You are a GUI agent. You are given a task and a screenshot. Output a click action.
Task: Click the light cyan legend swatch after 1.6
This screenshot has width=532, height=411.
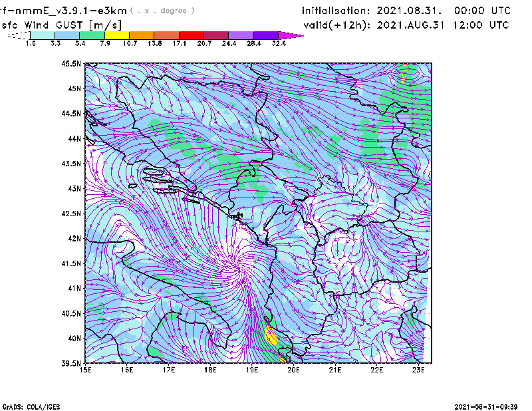43,35
